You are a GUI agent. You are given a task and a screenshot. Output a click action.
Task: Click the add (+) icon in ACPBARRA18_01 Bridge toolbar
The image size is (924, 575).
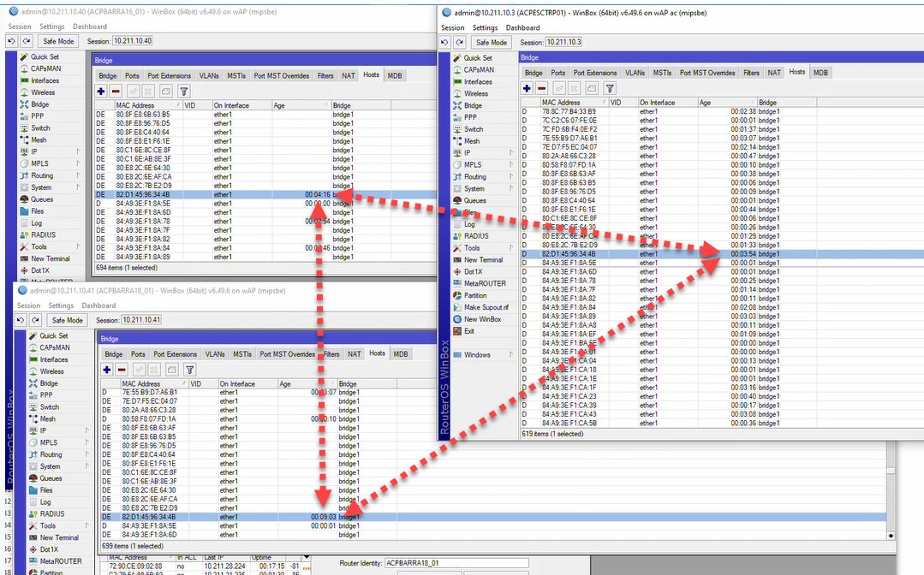pos(107,370)
